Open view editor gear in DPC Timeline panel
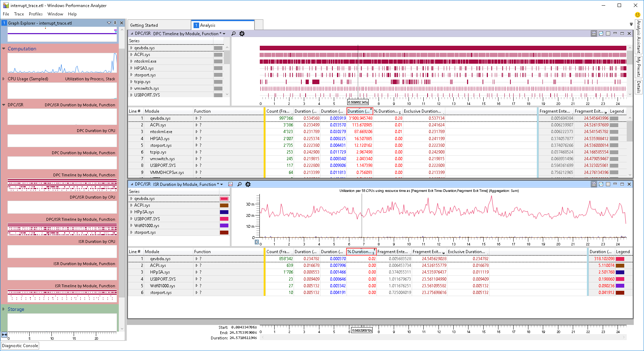644x351 pixels. 242,33
